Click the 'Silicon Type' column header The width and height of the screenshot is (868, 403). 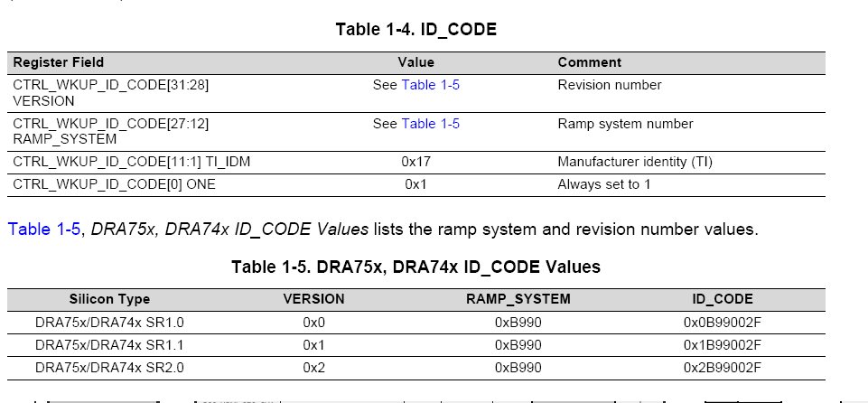click(x=109, y=299)
